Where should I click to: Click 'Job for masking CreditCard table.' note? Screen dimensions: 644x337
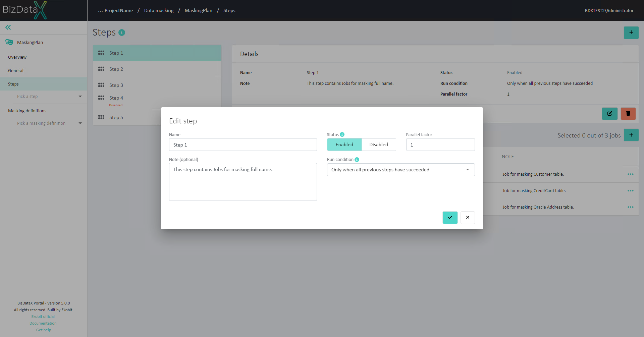(534, 191)
